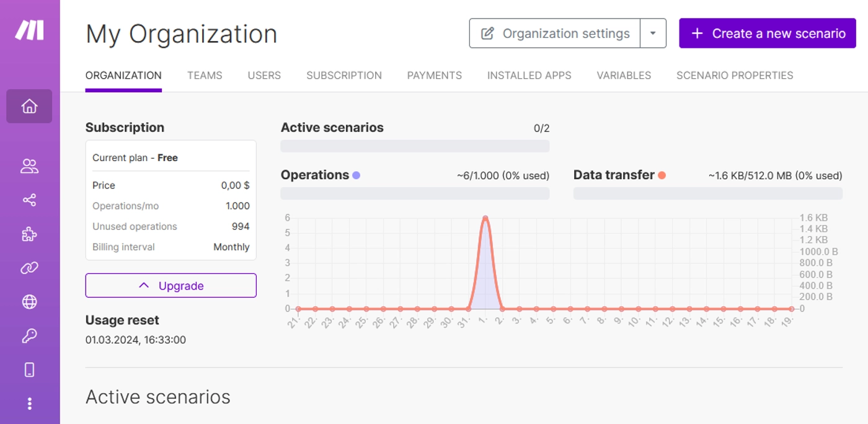Click the Organization settings button
Image resolution: width=868 pixels, height=424 pixels.
pos(554,33)
